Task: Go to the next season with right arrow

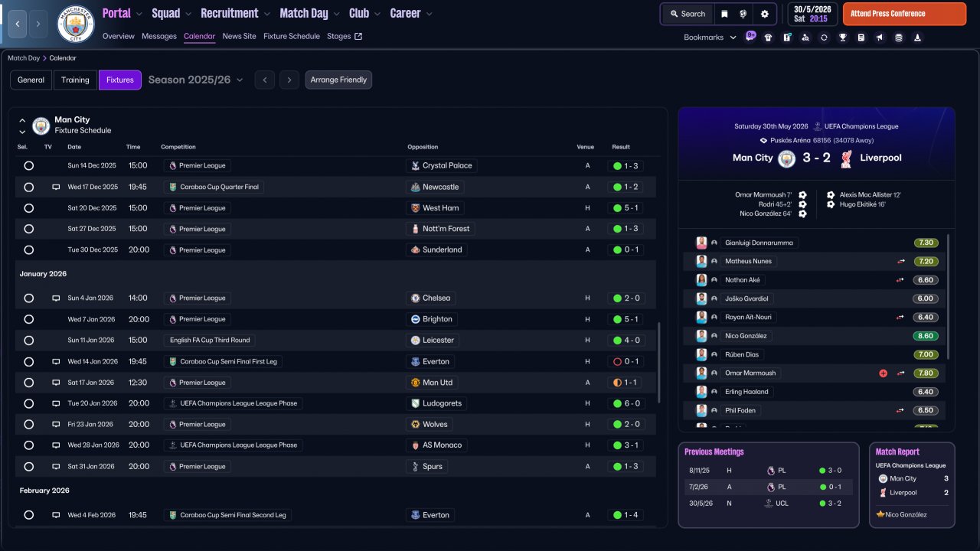Action: point(289,80)
